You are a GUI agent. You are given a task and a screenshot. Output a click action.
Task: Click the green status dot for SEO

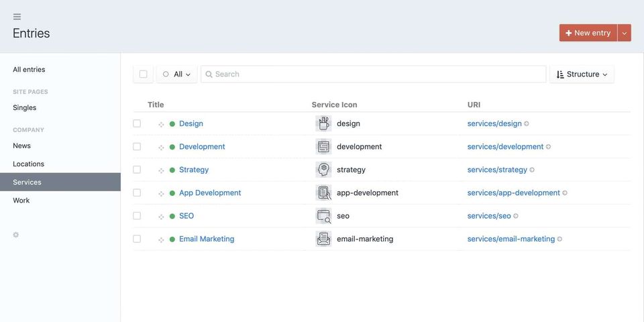tap(172, 216)
